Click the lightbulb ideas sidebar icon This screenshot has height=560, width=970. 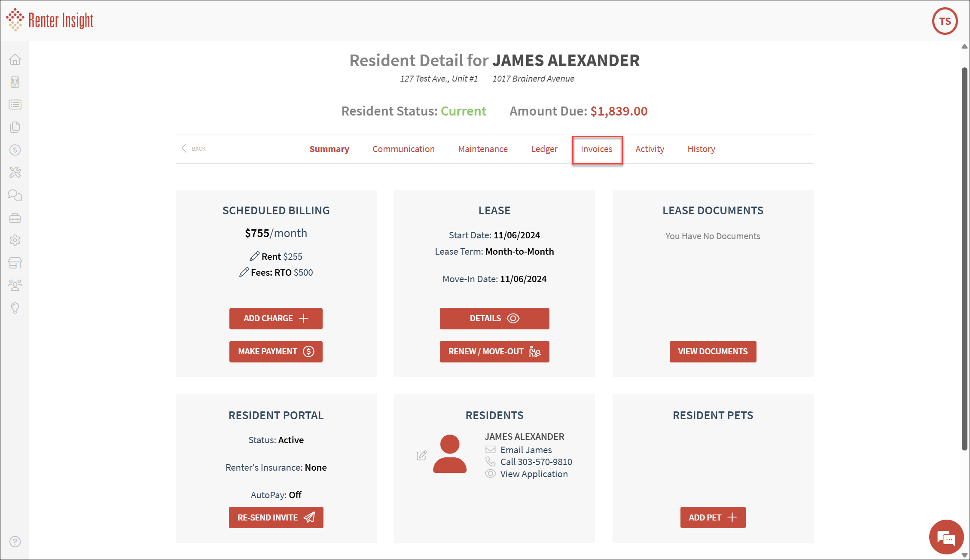[x=15, y=308]
